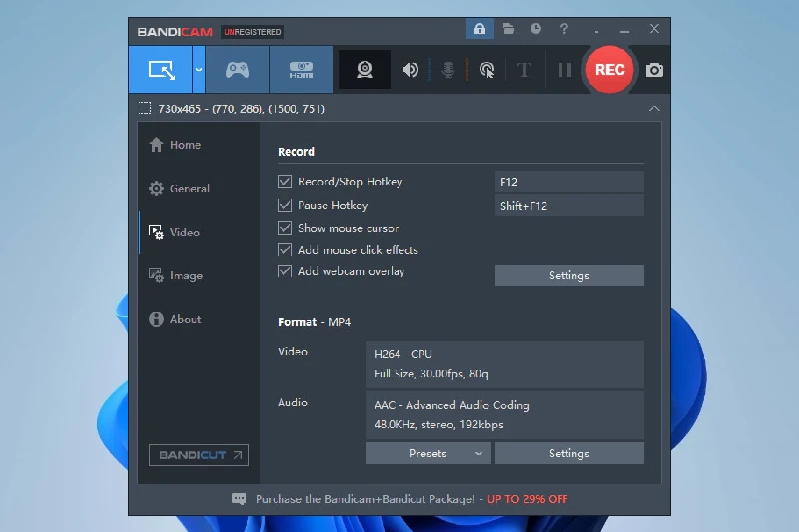This screenshot has height=532, width=799.
Task: Open the Bandicut link button
Action: 198,455
